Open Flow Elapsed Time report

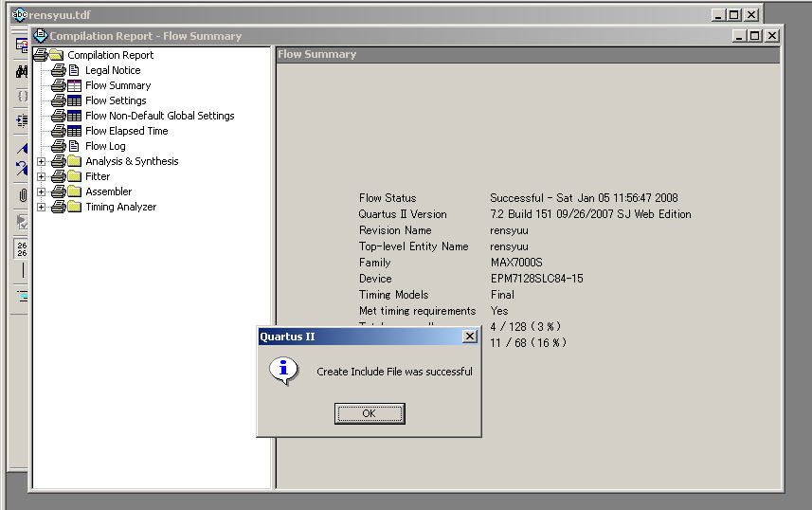[x=127, y=131]
